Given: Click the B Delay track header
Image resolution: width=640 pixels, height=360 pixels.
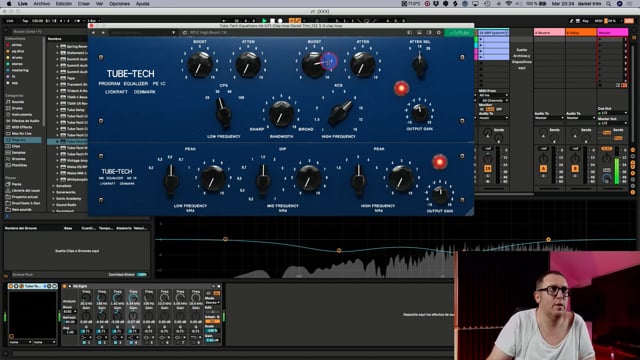Looking at the screenshot, I should click(581, 32).
